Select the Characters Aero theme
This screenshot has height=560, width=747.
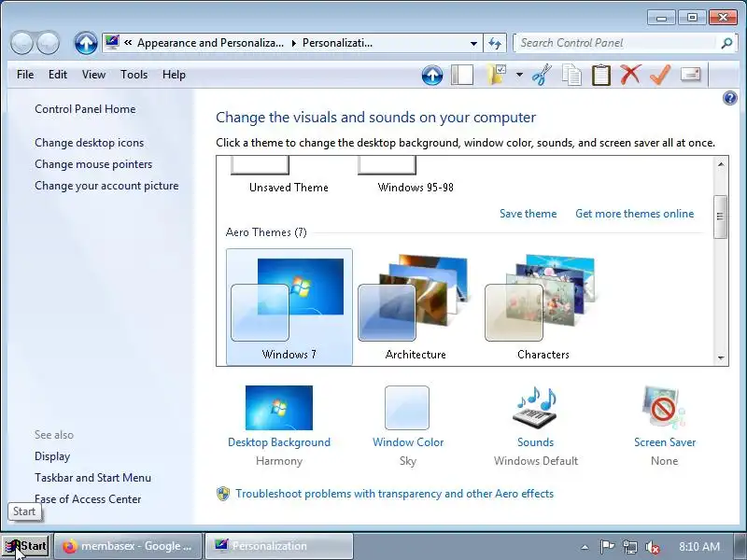(543, 307)
